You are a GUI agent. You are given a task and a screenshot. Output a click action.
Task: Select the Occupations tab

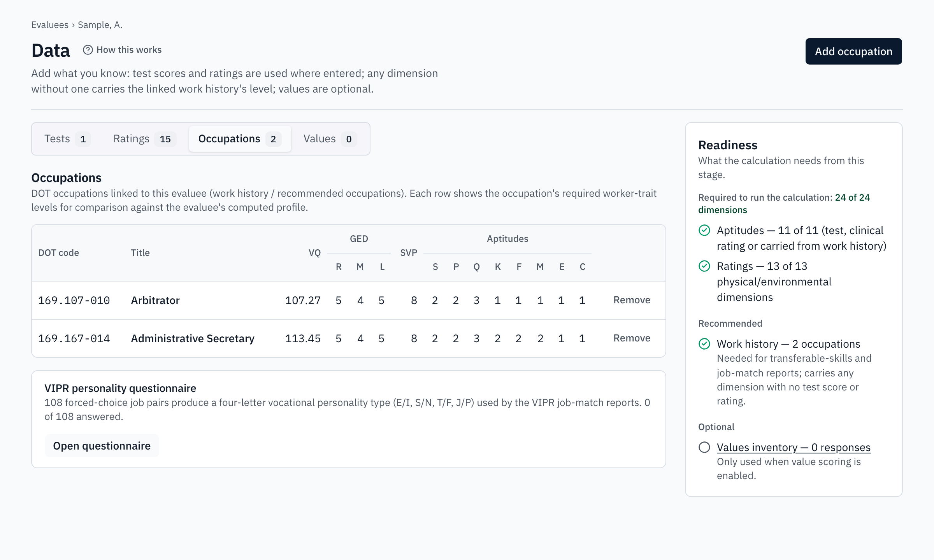[240, 139]
